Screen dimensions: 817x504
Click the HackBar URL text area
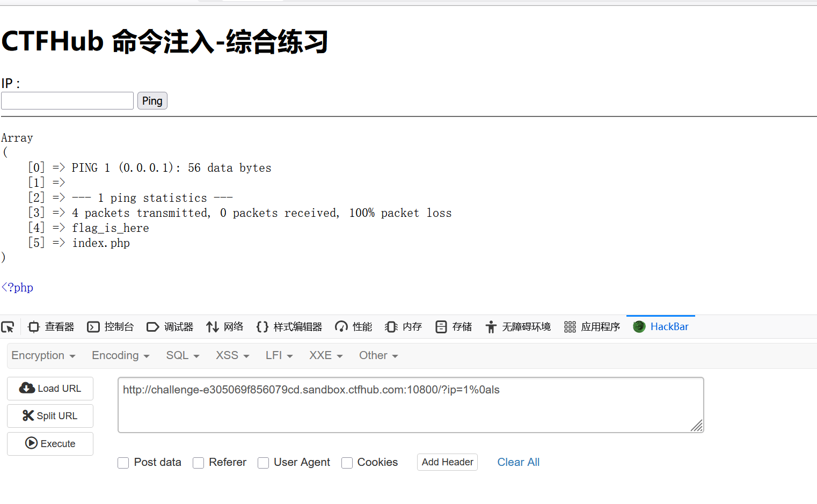pyautogui.click(x=411, y=405)
